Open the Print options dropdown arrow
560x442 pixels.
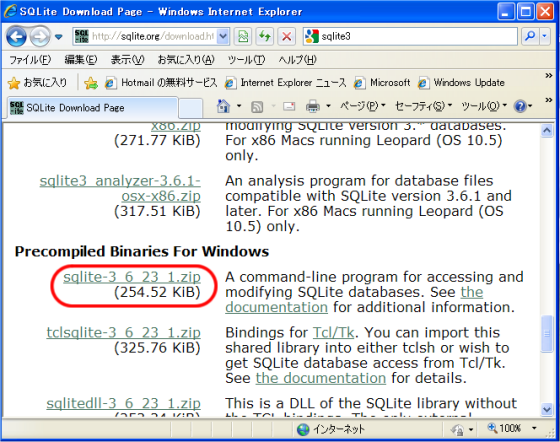(x=328, y=106)
